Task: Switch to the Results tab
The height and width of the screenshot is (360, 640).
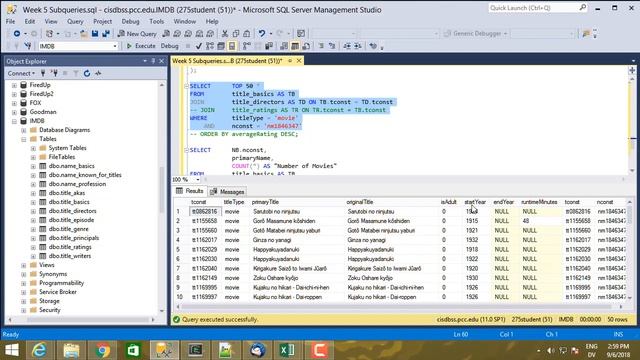Action: click(189, 191)
